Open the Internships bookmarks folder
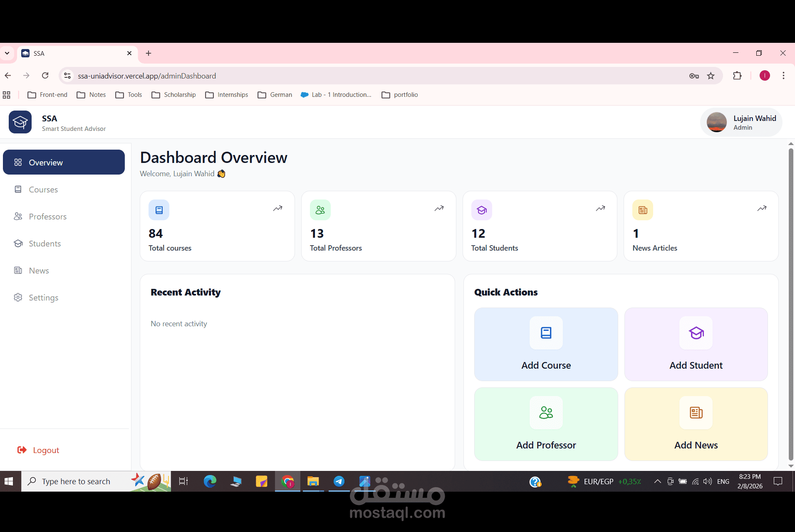 point(227,95)
